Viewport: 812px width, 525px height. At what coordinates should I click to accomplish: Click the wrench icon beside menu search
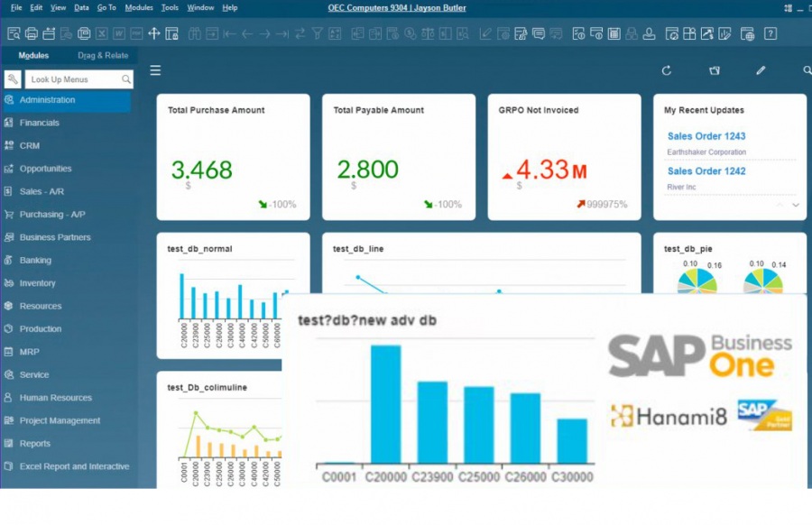[13, 79]
